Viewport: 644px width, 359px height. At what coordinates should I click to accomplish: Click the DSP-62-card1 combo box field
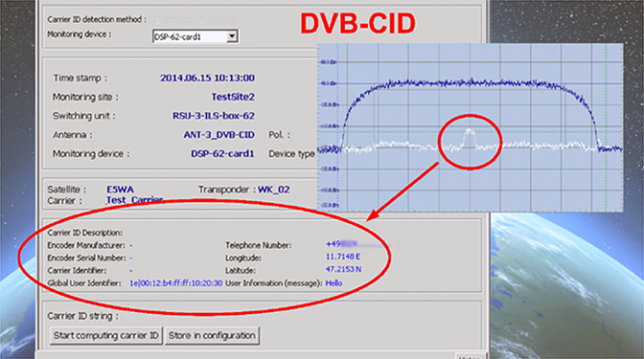(x=195, y=36)
